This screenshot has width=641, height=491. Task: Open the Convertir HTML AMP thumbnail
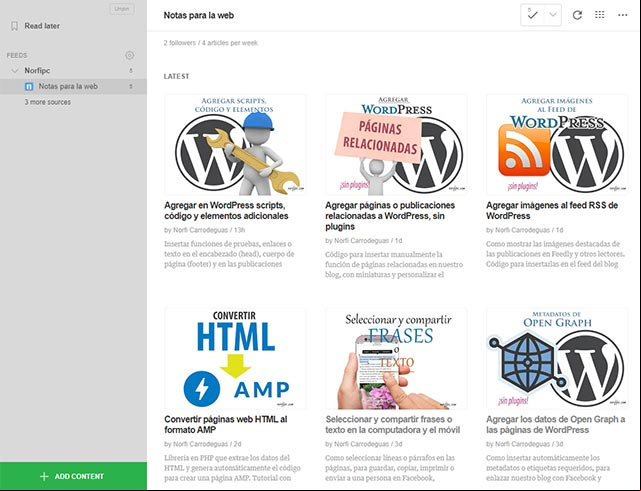tap(235, 359)
